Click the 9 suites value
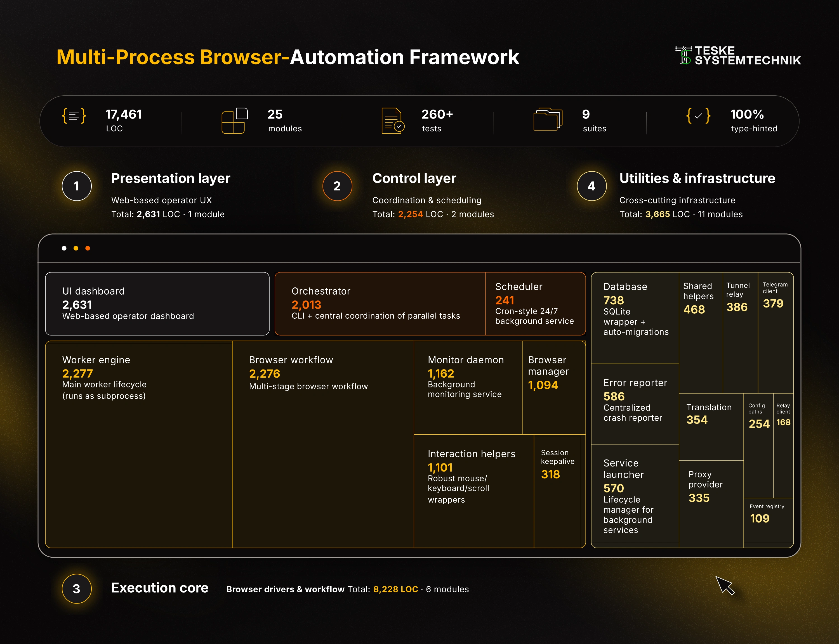This screenshot has height=644, width=839. pos(586,115)
